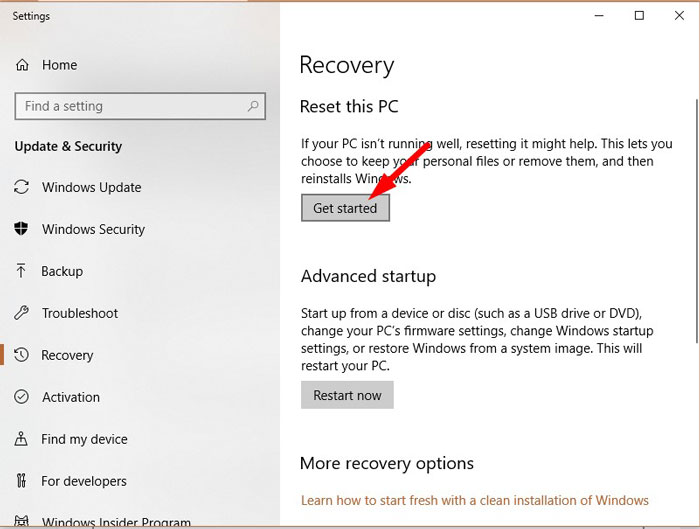700x529 pixels.
Task: Click the Restart now button
Action: [347, 395]
